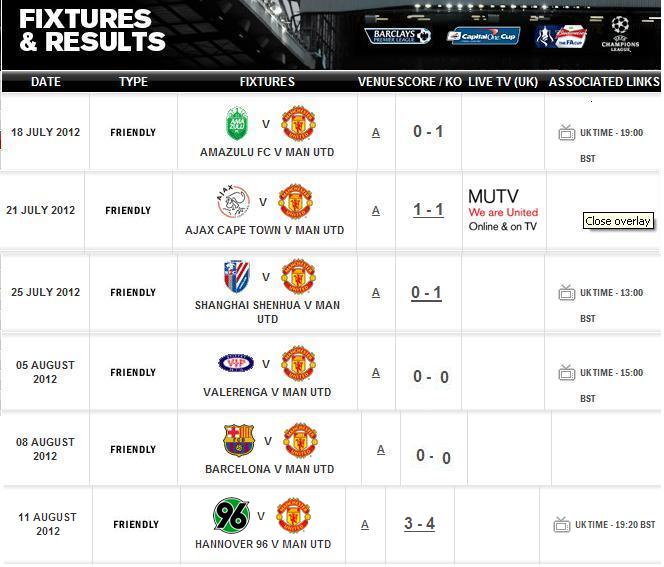Open the TV icon for 18 July match
The image size is (664, 567).
[567, 133]
